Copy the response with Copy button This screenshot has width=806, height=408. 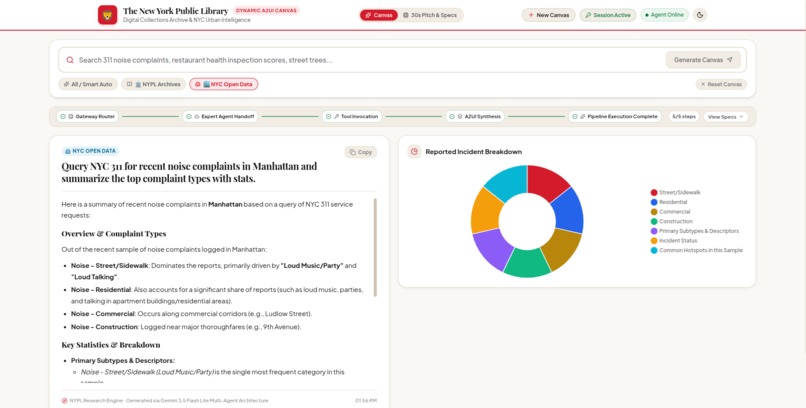tap(360, 152)
